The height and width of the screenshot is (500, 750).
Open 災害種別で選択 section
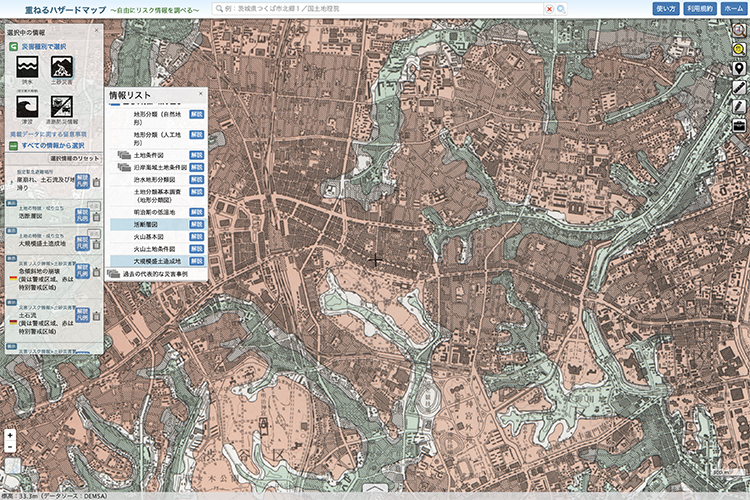45,46
